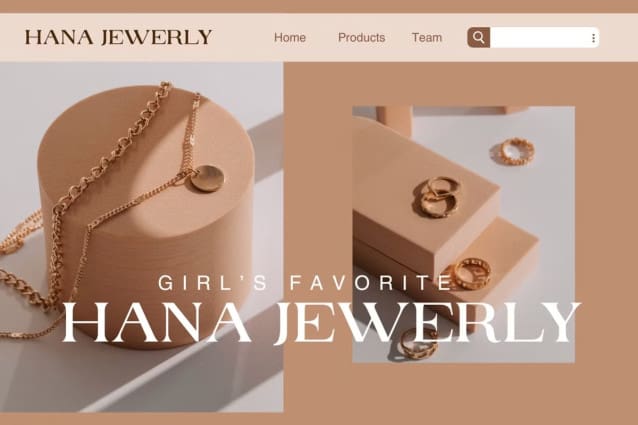Click the studded ring beside lower box
638x425 pixels.
[x=470, y=272]
